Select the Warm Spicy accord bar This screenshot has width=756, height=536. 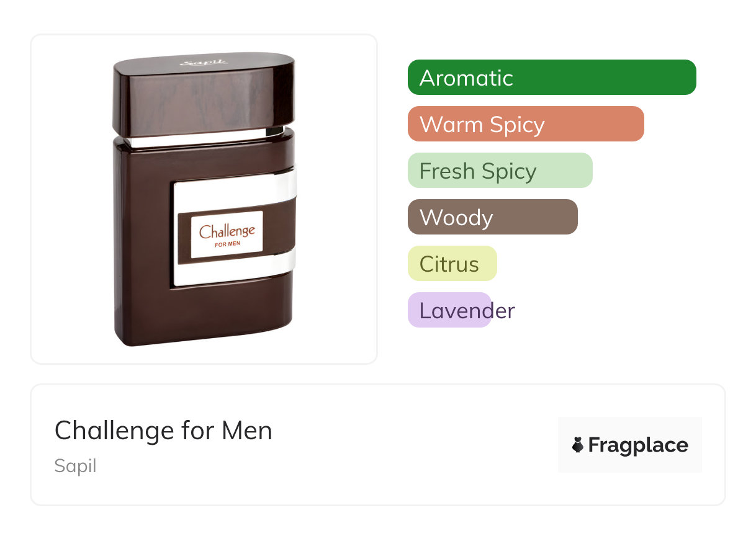[x=526, y=124]
